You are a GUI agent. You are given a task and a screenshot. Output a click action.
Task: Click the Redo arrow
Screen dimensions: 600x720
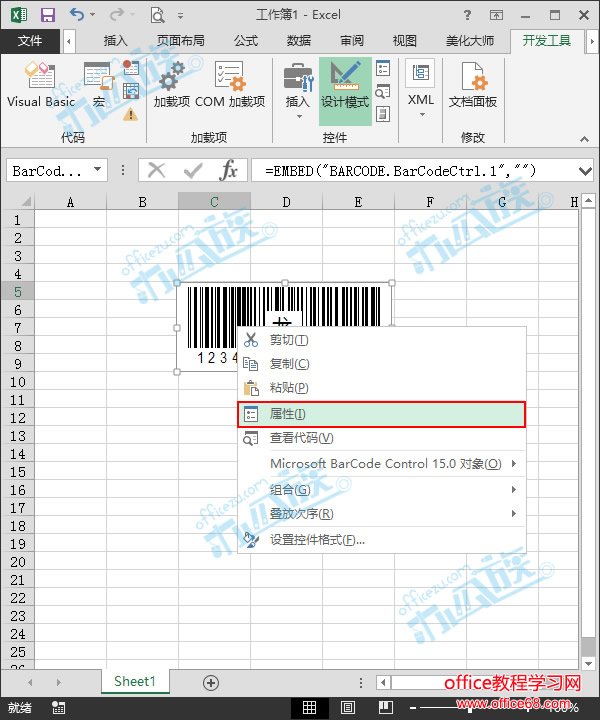117,15
